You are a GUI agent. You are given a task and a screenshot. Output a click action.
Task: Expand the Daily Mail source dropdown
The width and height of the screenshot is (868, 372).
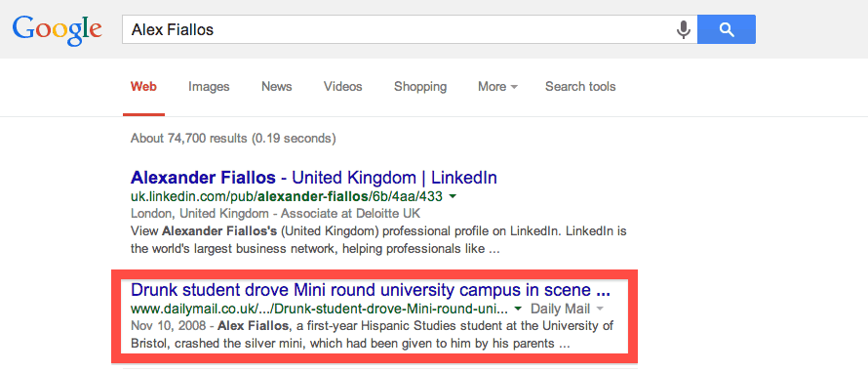pyautogui.click(x=567, y=309)
